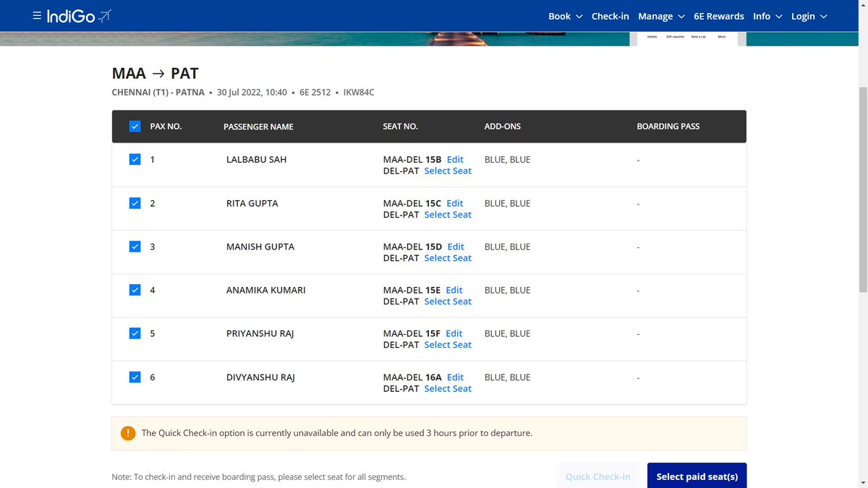Edit seat 15E for ANAMIKA KUMARI
868x488 pixels.
(454, 290)
